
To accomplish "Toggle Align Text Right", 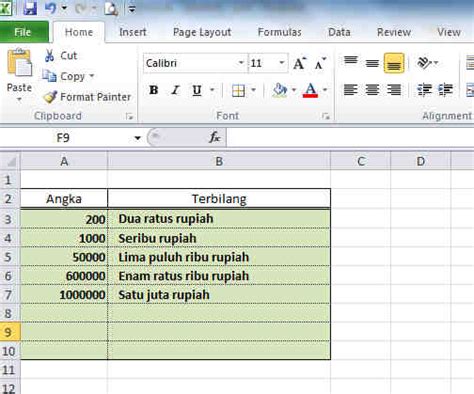I will [x=394, y=90].
